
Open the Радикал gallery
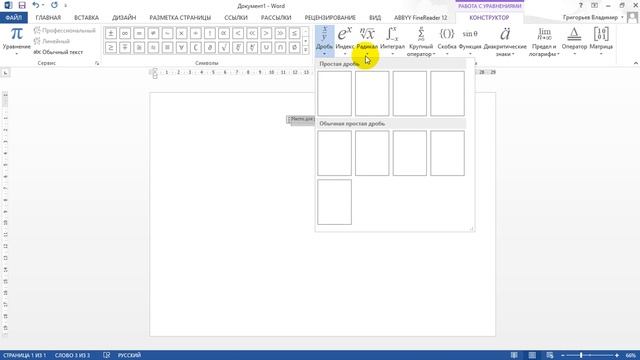click(367, 41)
